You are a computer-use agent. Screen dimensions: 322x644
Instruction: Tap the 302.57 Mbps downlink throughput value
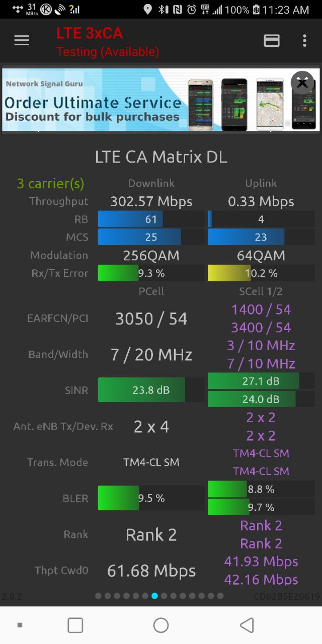(x=151, y=202)
